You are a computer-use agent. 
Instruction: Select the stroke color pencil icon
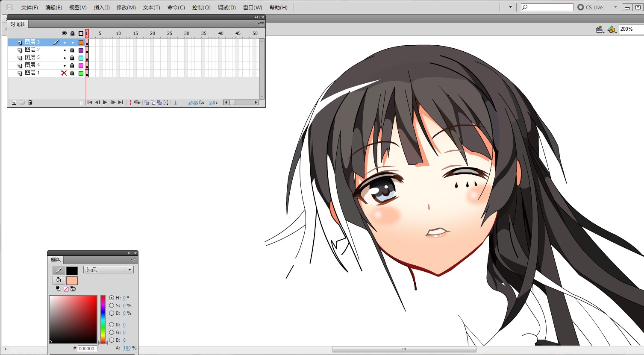pyautogui.click(x=59, y=271)
